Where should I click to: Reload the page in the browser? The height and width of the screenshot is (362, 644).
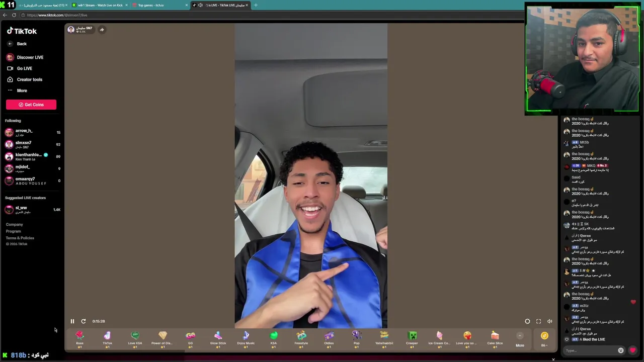[14, 15]
